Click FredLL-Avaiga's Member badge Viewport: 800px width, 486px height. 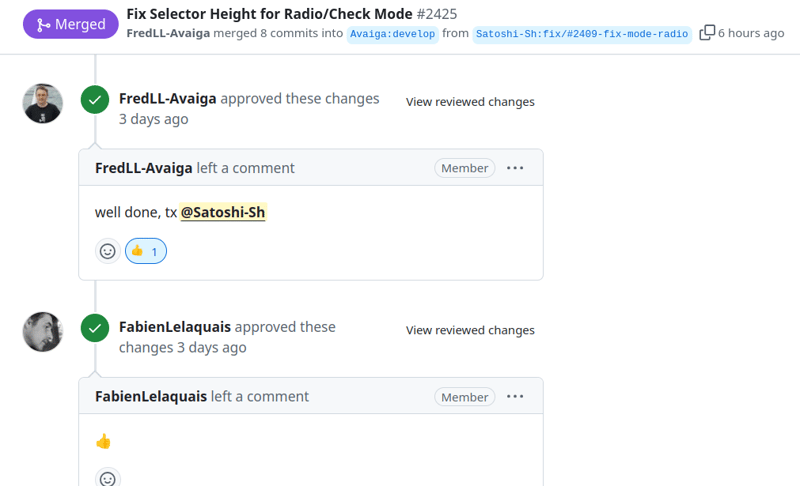(465, 168)
